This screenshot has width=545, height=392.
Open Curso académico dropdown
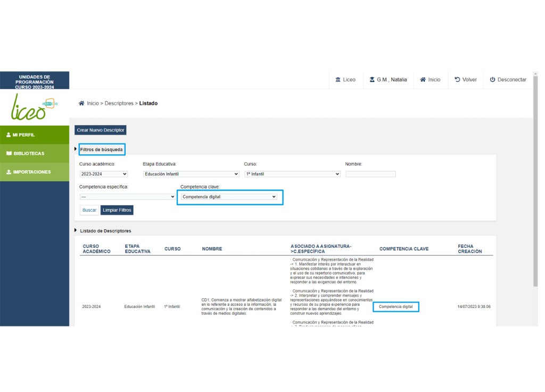click(104, 174)
